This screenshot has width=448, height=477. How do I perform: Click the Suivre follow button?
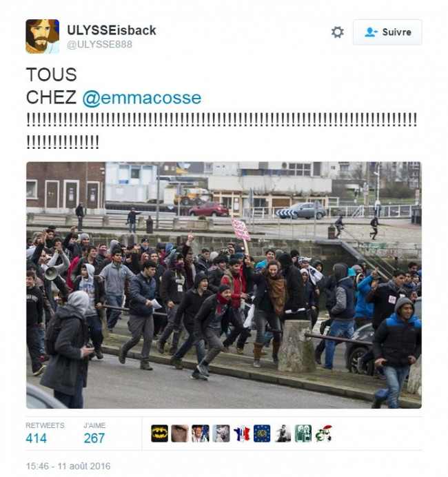387,32
